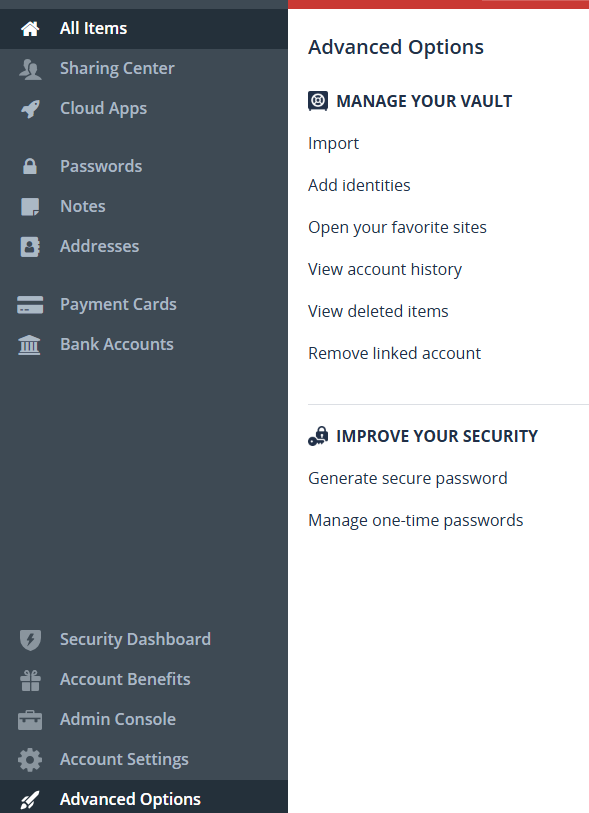Click the Advanced Options panel title
The image size is (589, 813).
pos(396,47)
